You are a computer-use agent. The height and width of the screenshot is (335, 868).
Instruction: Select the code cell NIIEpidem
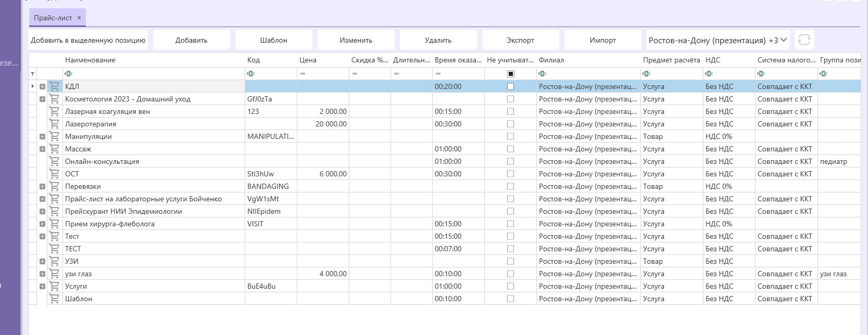click(x=271, y=211)
